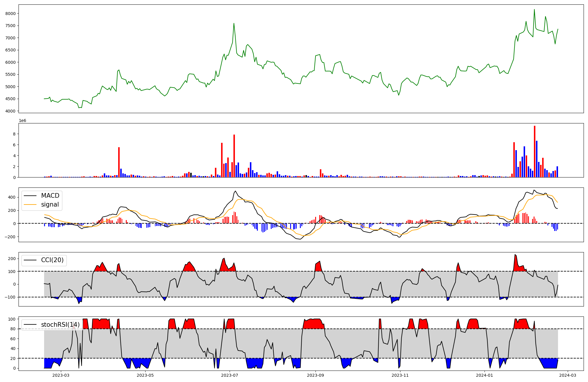The image size is (588, 382).
Task: Select the 2023-09 x-axis tick label
Action: pyautogui.click(x=315, y=375)
